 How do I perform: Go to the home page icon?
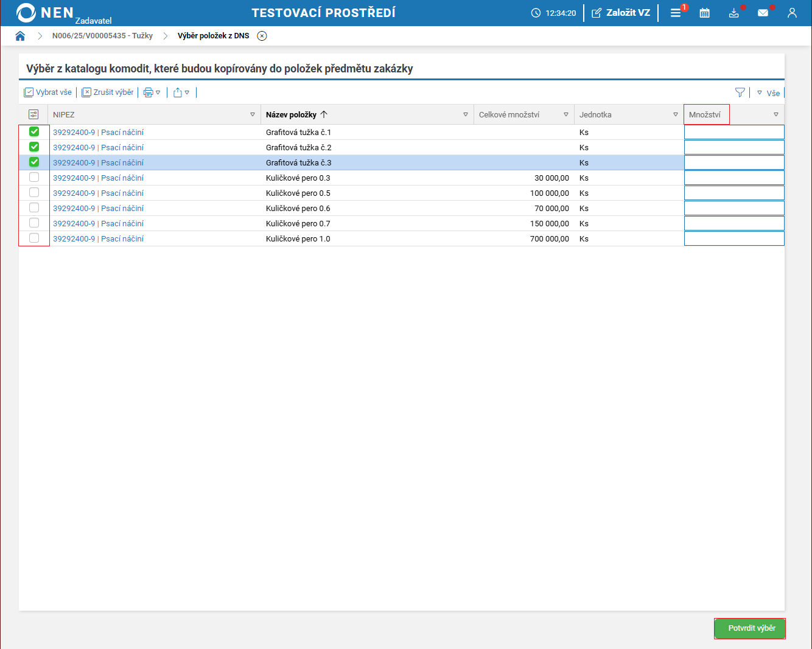20,36
